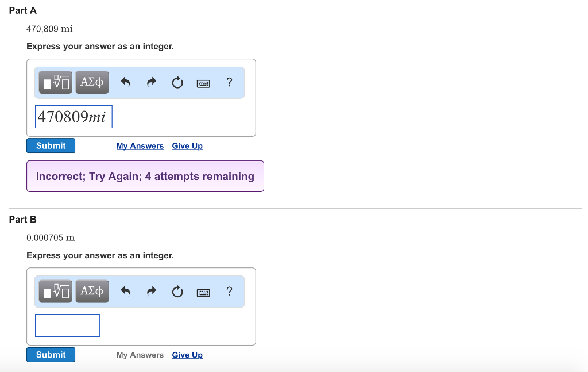Open Greek symbols palette in Part A
Screen dimensions: 588x372
click(92, 83)
